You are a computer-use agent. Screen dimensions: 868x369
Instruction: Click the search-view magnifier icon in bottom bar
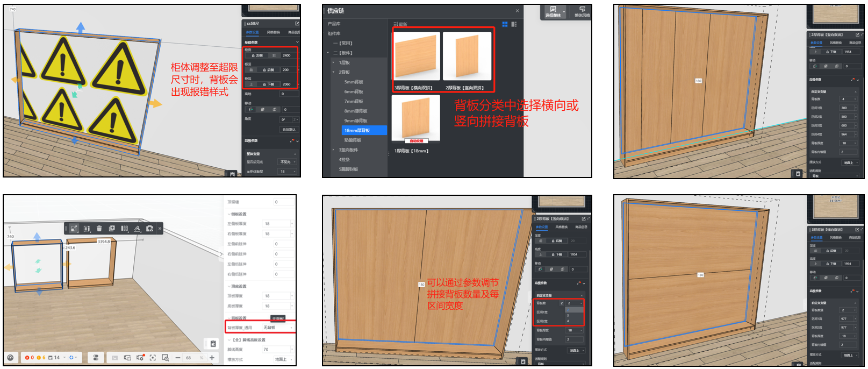[165, 358]
